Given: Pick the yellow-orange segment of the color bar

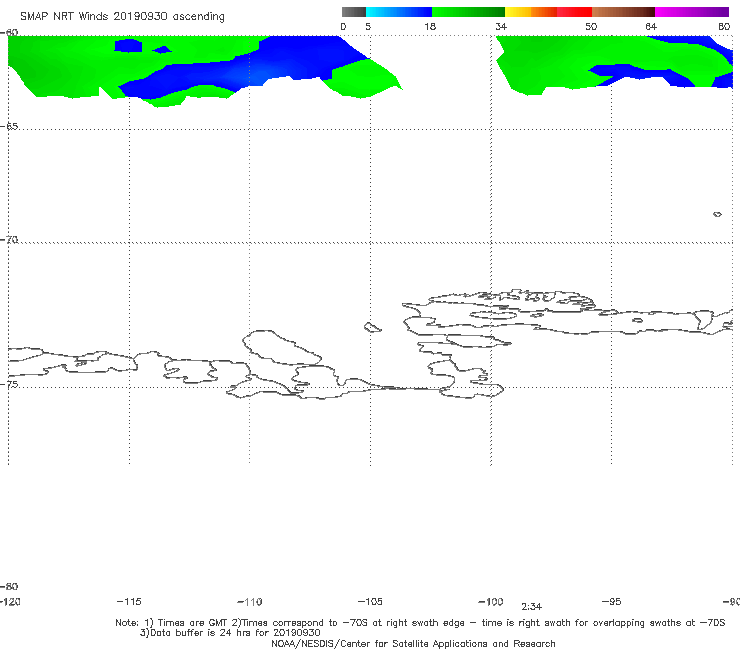Looking at the screenshot, I should pyautogui.click(x=530, y=12).
